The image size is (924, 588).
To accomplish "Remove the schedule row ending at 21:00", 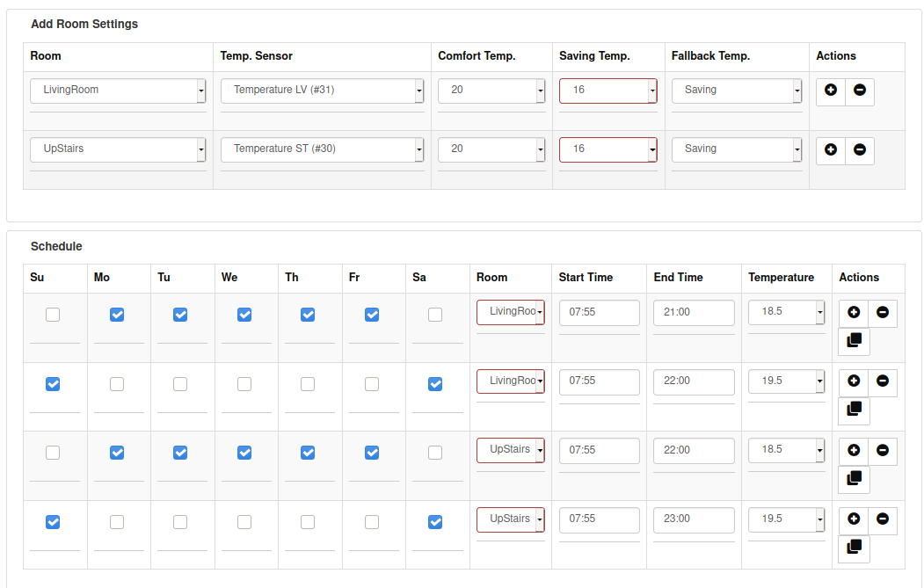I will click(883, 313).
